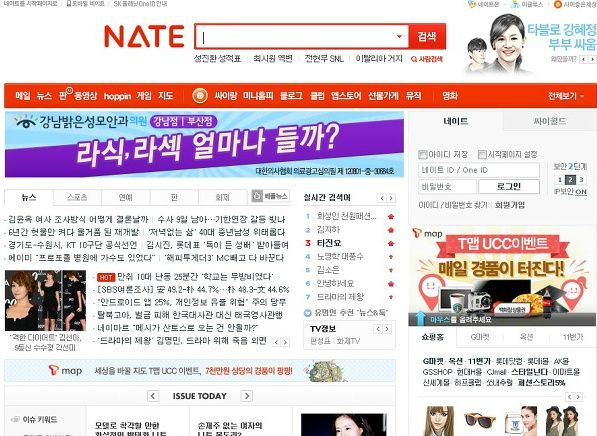This screenshot has height=436, width=597.
Task: Open the 뉴스 tab in the news section
Action: coord(29,197)
